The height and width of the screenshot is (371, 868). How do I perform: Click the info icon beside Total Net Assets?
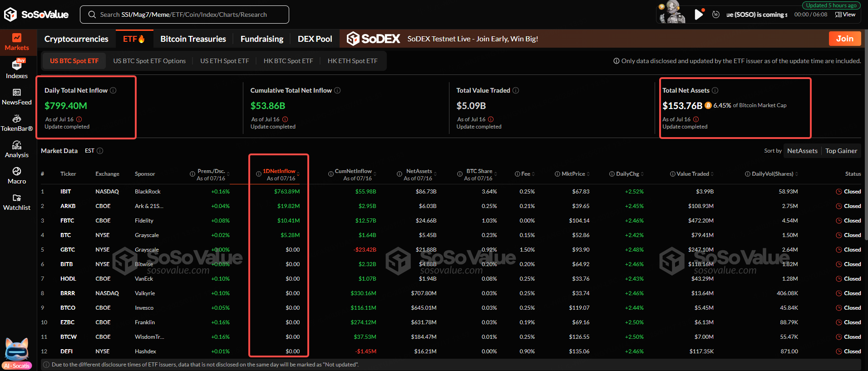point(715,90)
